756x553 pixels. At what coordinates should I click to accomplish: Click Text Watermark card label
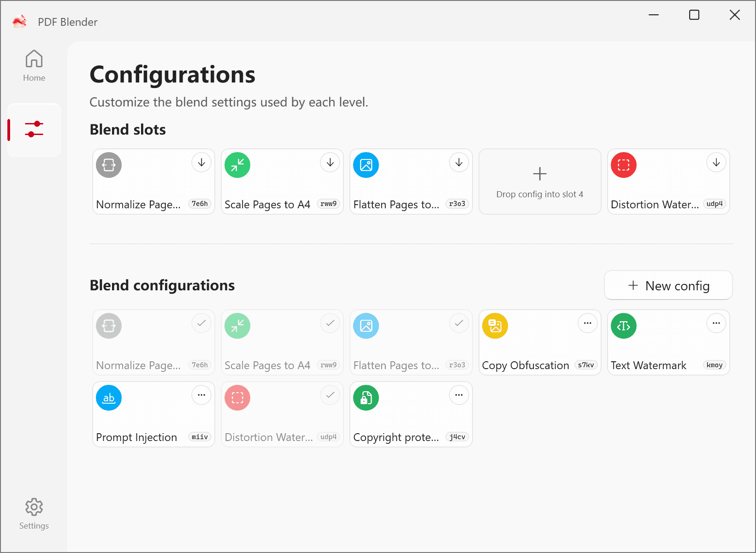point(649,365)
